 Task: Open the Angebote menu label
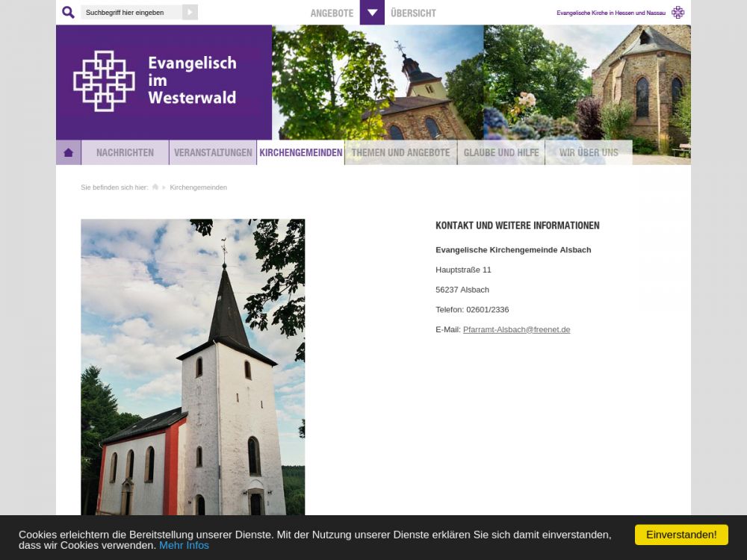332,13
